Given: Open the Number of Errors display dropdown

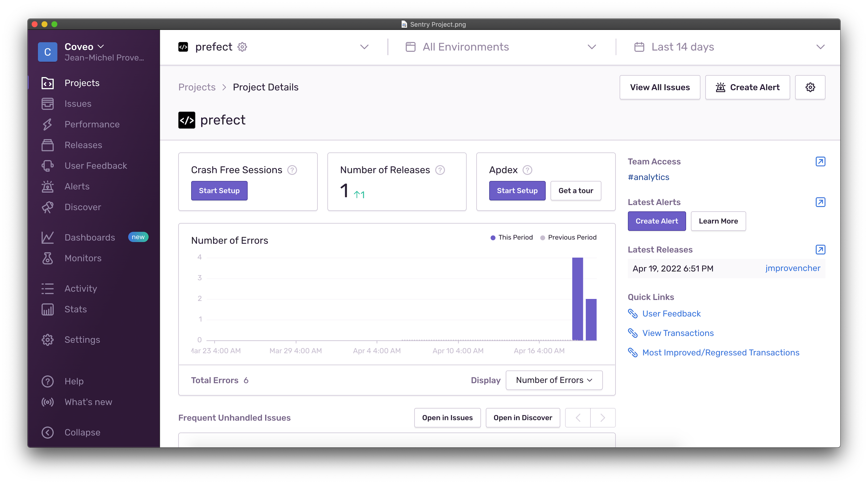Looking at the screenshot, I should (554, 380).
